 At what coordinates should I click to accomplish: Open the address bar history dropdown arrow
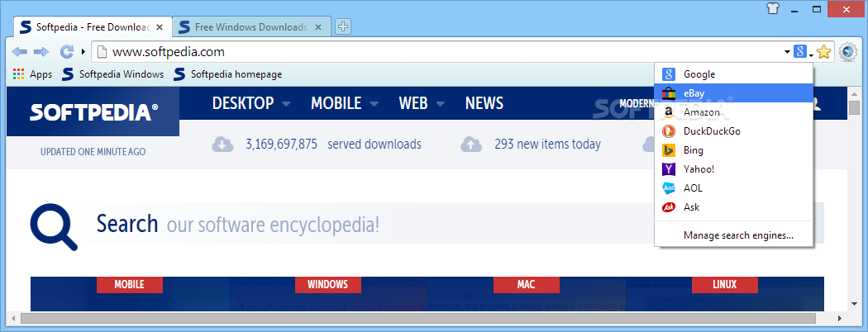point(787,53)
